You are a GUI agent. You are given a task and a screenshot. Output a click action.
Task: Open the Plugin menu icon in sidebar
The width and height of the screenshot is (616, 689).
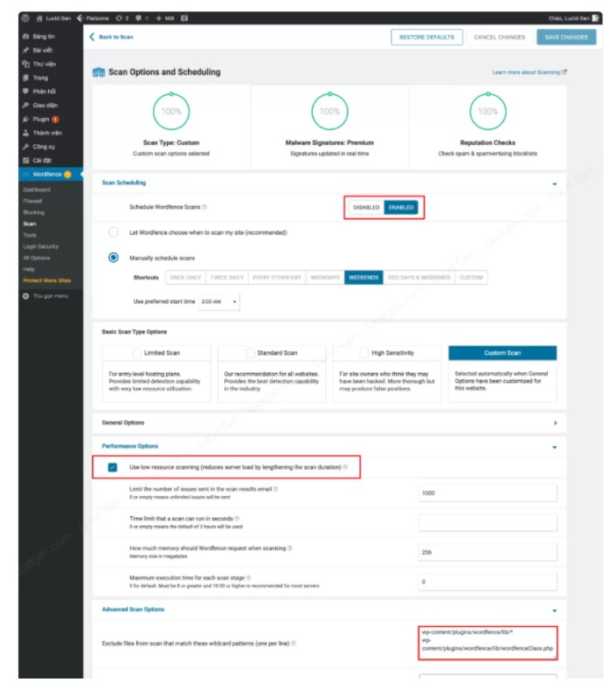pos(26,119)
